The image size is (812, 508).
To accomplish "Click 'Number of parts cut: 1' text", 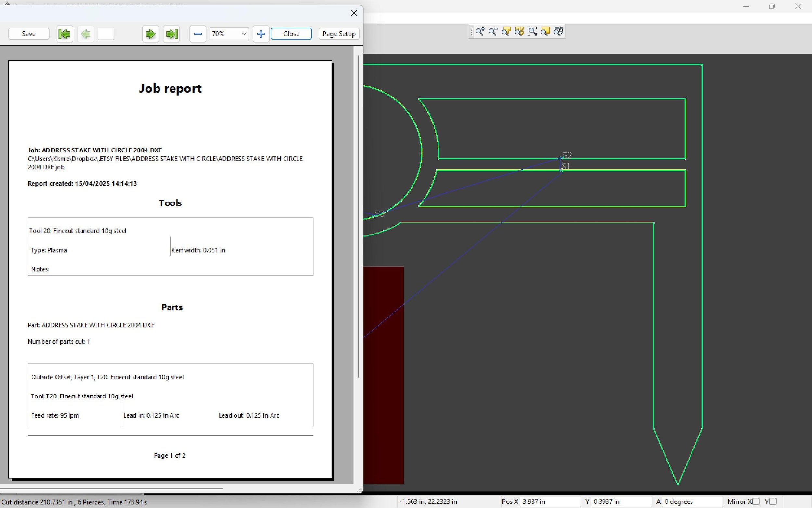I will [59, 341].
